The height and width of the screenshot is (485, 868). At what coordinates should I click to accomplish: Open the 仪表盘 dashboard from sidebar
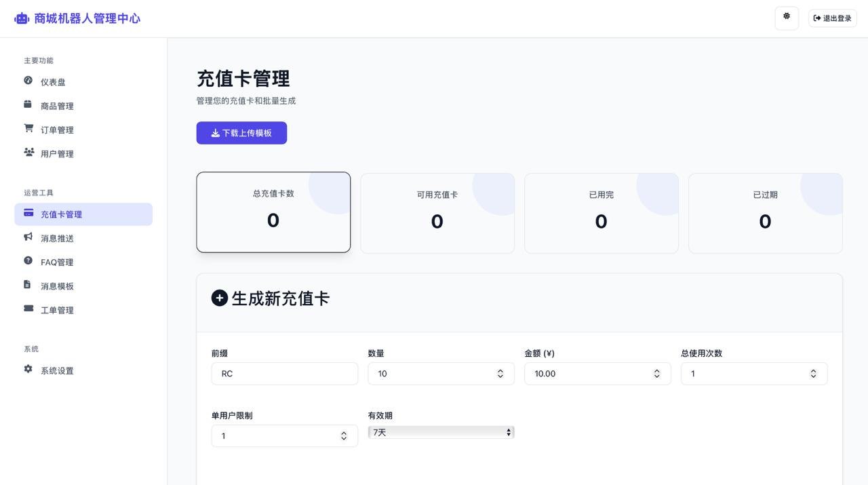click(x=28, y=81)
